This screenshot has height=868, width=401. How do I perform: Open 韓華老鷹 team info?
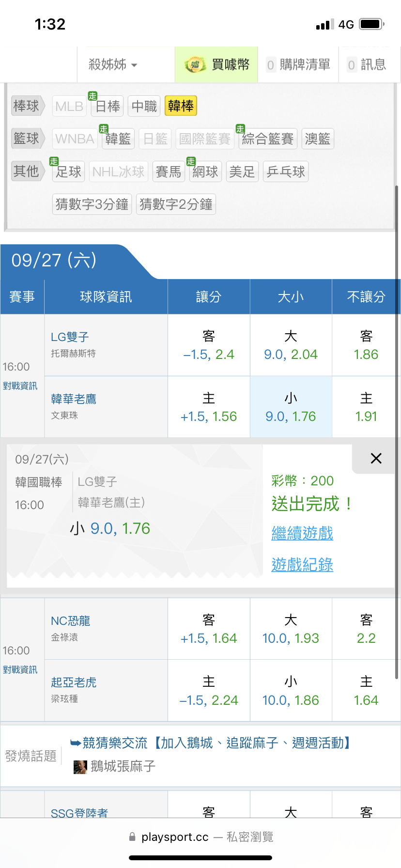tap(74, 399)
